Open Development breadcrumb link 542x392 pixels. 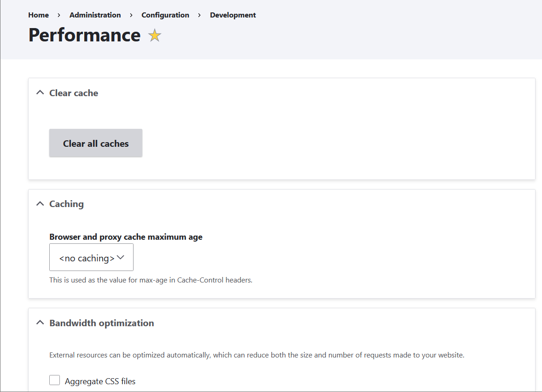tap(233, 15)
